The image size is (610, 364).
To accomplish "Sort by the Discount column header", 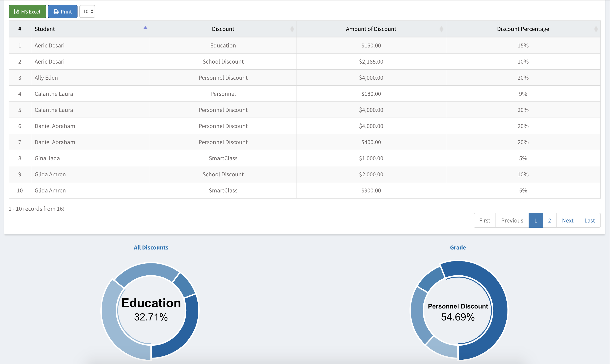I will [x=223, y=29].
